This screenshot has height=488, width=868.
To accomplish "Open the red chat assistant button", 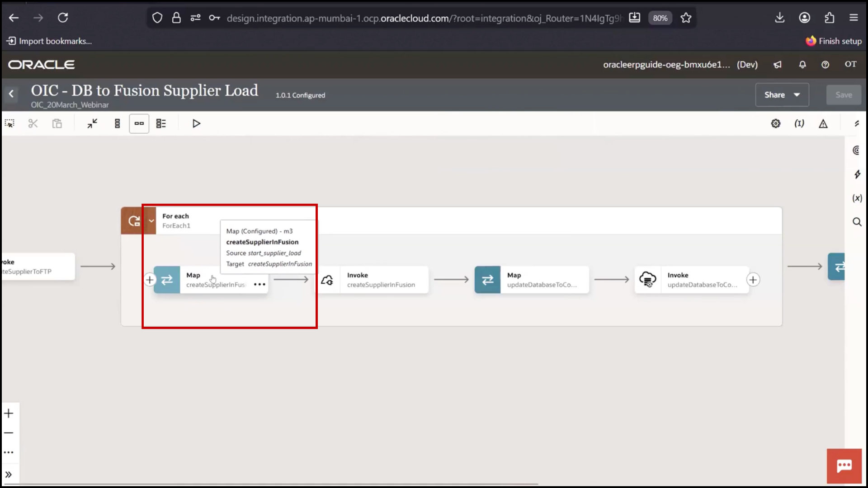I will coord(844,466).
